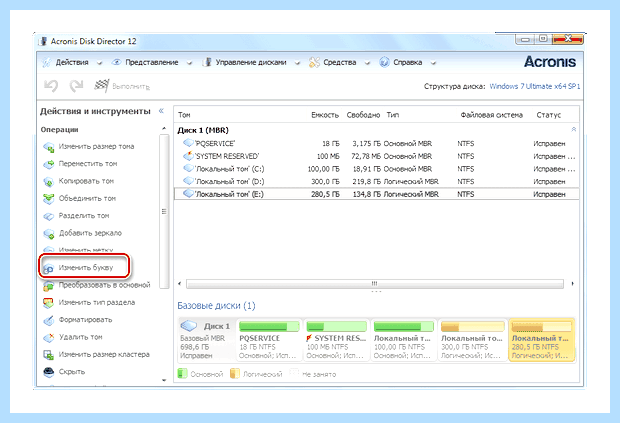Open the Представление menu
The height and width of the screenshot is (423, 620).
(152, 62)
